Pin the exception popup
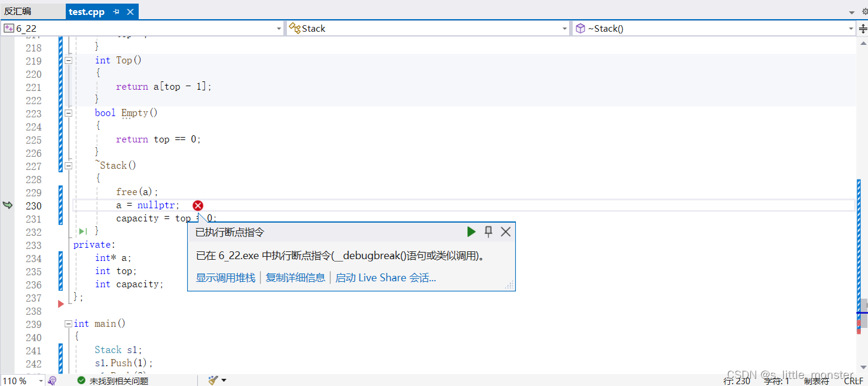Screen dimensions: 868x386 tap(488, 232)
